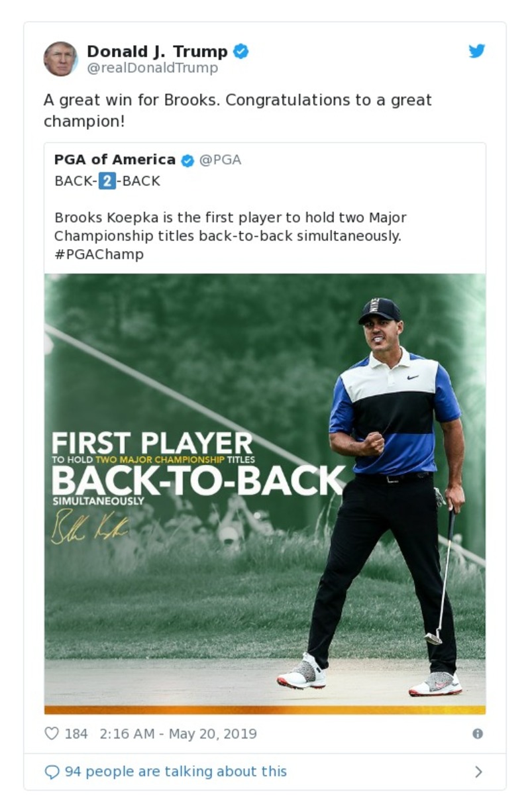Click the verified badge next to Donald J. Trump
Image resolution: width=530 pixels, height=812 pixels.
pos(240,51)
